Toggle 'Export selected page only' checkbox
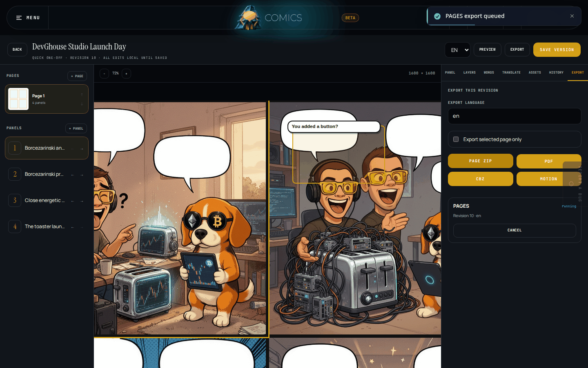Image resolution: width=588 pixels, height=368 pixels. [x=456, y=139]
